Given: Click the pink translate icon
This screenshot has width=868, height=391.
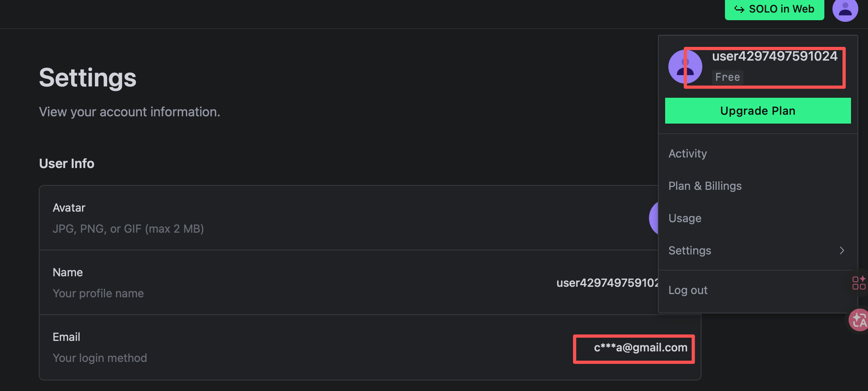Looking at the screenshot, I should point(859,320).
